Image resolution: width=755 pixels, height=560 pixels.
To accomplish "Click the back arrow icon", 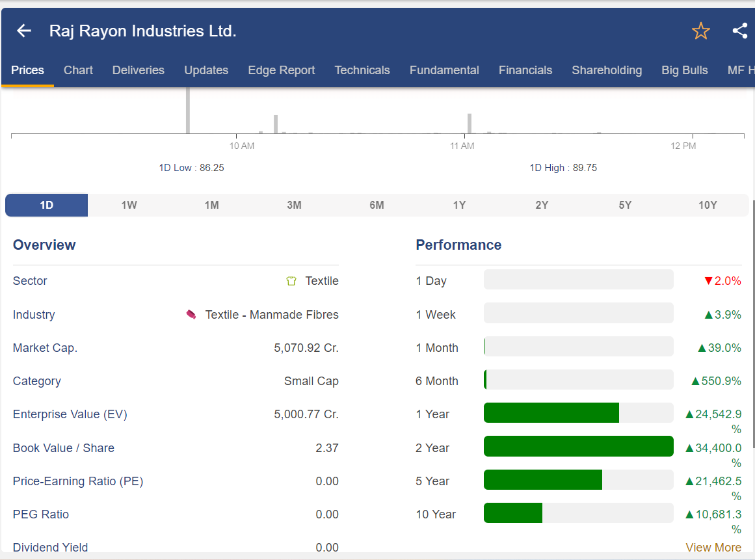I will (24, 31).
